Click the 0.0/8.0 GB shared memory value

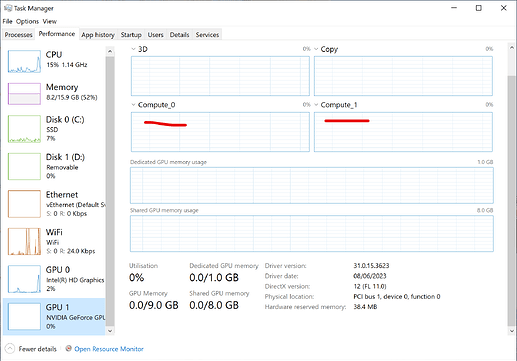214,305
